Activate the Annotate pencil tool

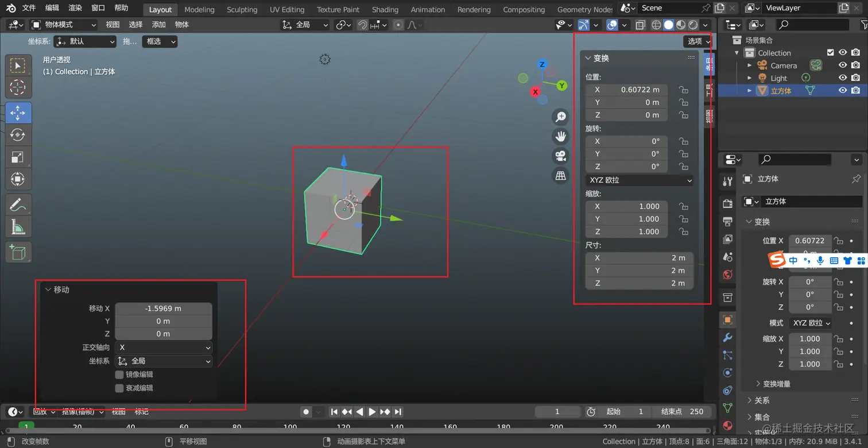click(18, 204)
